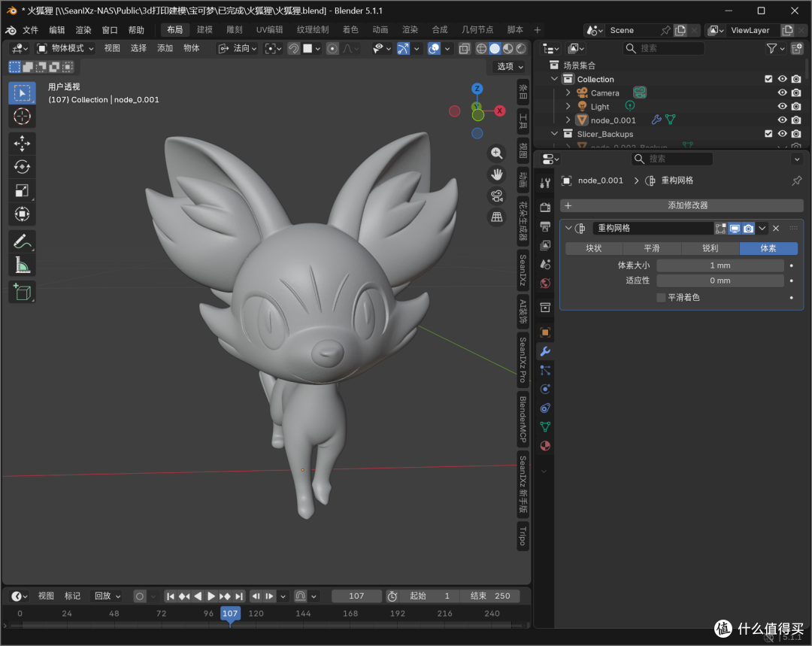Uncheck the Collection exclude checkbox

768,79
